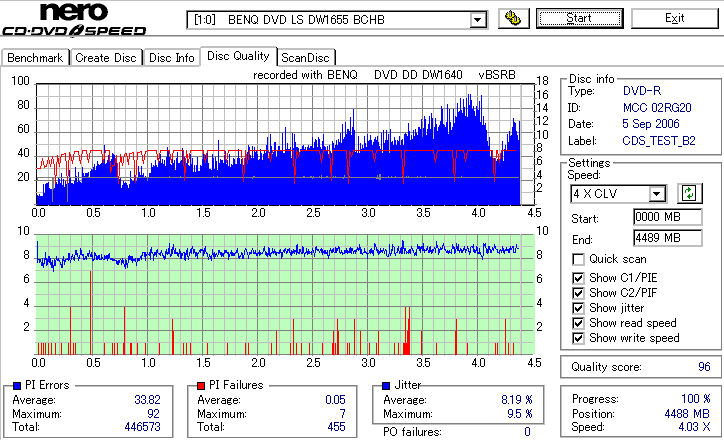Click the Start button
Screen dimensions: 724x441
click(579, 18)
